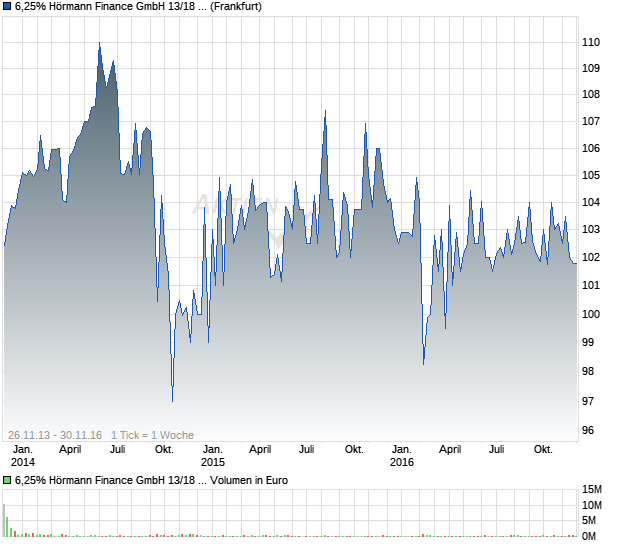Click the volume axis label 10M

(592, 505)
